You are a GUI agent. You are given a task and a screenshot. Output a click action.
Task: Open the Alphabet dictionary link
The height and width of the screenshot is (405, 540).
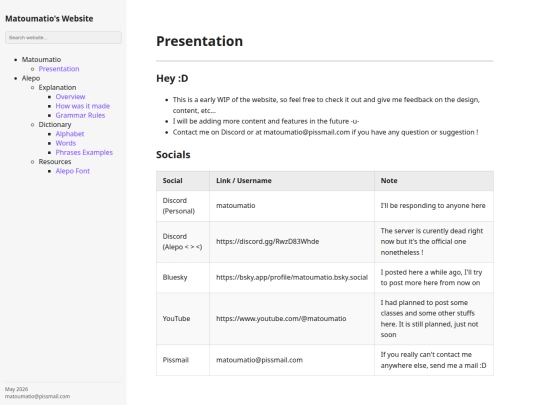70,134
